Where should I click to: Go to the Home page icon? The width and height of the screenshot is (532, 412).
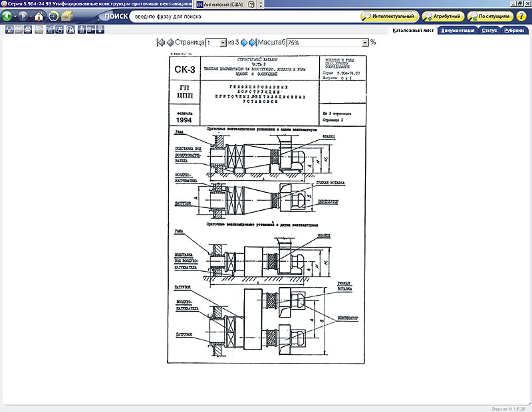(39, 16)
